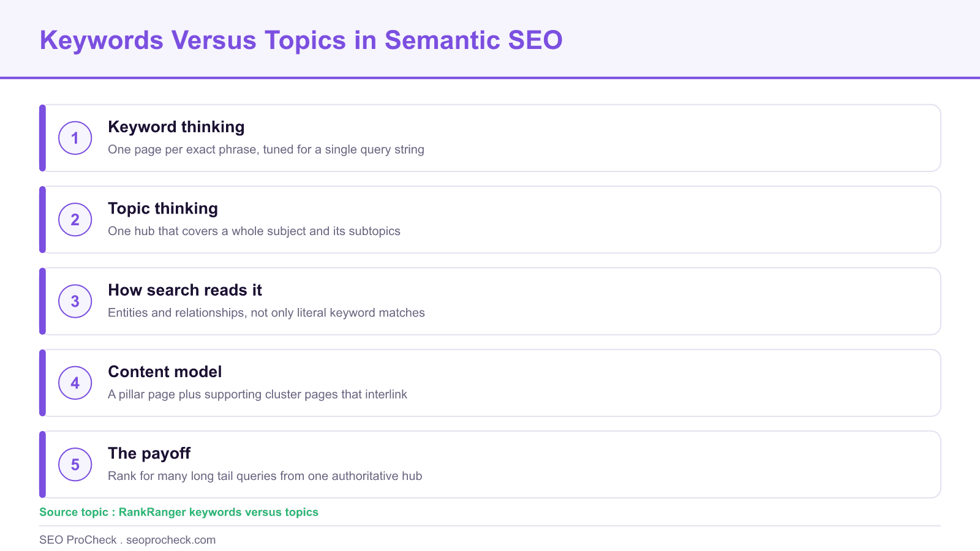
Task: Click the title 'Keywords Versus Topics in Semantic SEO'
Action: [x=301, y=40]
